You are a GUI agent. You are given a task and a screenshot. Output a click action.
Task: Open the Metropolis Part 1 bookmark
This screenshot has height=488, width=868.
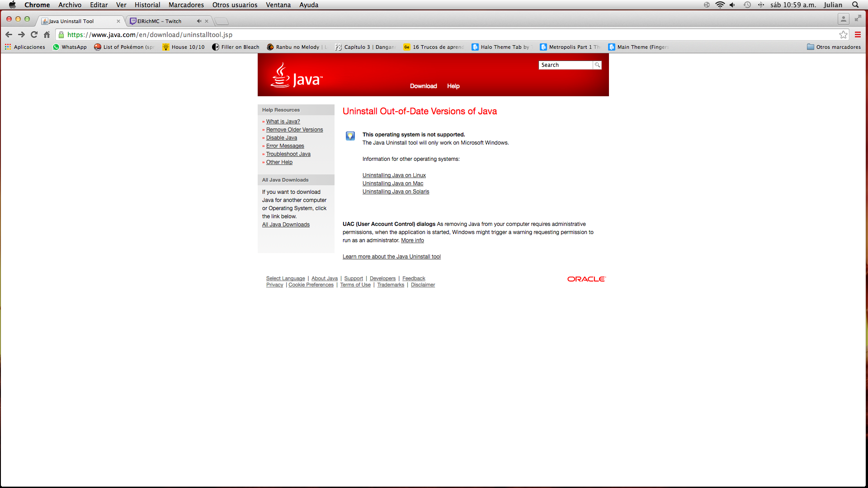coord(570,47)
